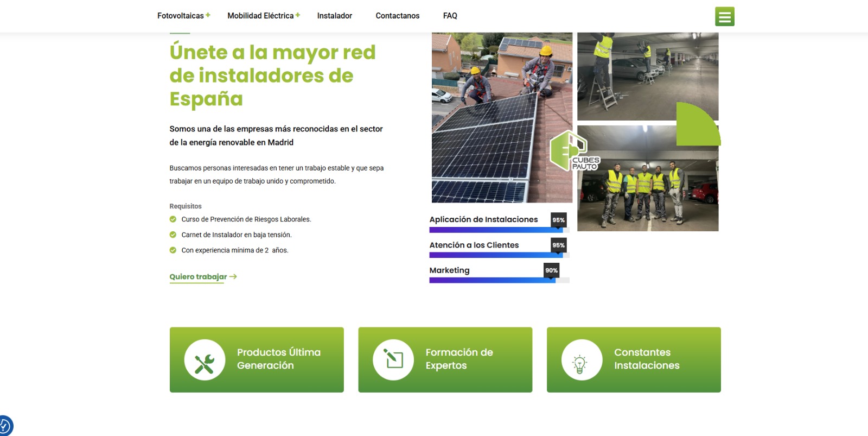Open the Formación de Expertos card
Image resolution: width=868 pixels, height=436 pixels.
coord(445,359)
